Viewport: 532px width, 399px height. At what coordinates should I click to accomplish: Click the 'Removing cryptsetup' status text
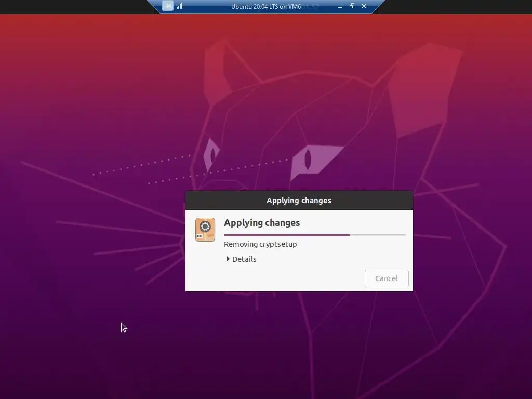[260, 244]
